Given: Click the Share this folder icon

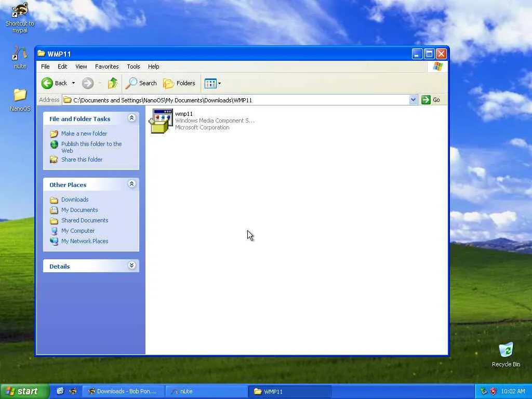Looking at the screenshot, I should click(54, 159).
